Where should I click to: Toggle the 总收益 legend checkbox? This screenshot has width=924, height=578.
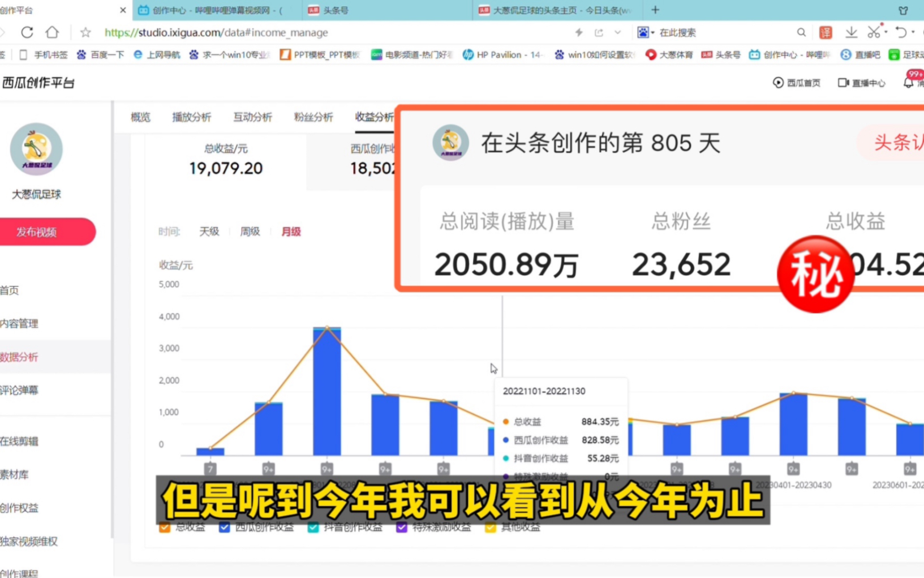[165, 527]
